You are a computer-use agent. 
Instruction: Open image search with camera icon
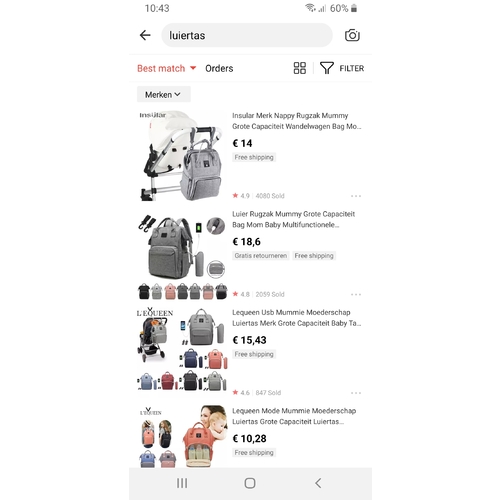click(x=352, y=35)
